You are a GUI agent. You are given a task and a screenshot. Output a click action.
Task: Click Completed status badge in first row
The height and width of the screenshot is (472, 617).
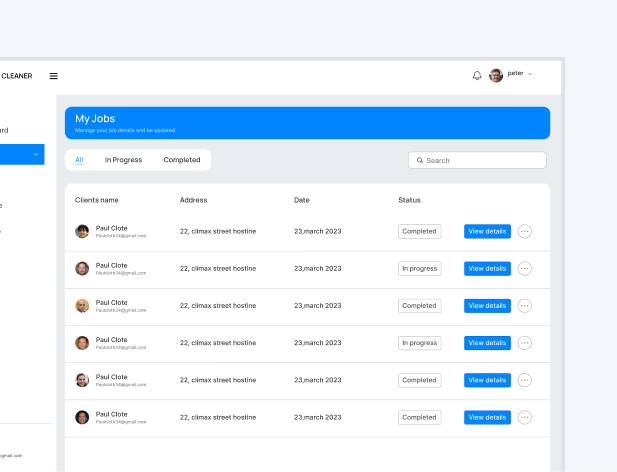419,231
